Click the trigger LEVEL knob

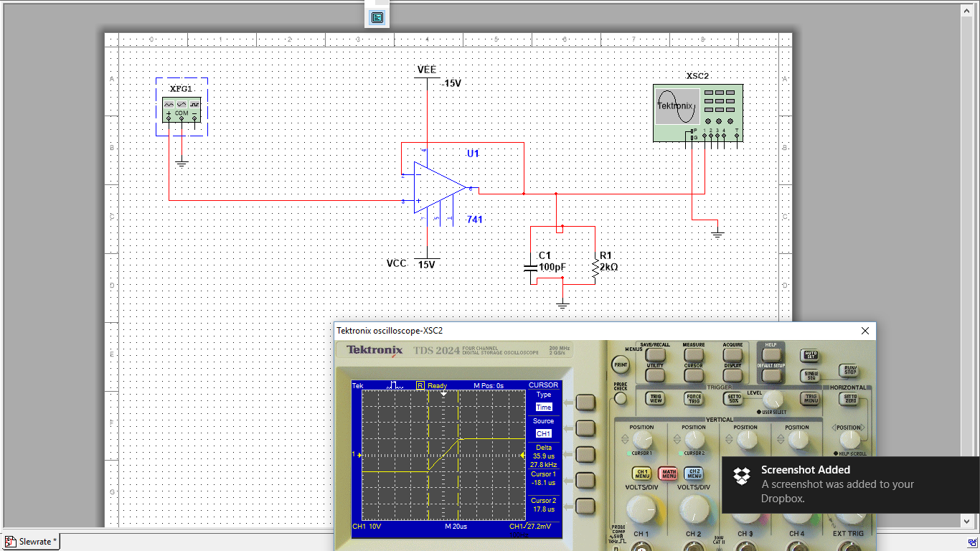[773, 399]
